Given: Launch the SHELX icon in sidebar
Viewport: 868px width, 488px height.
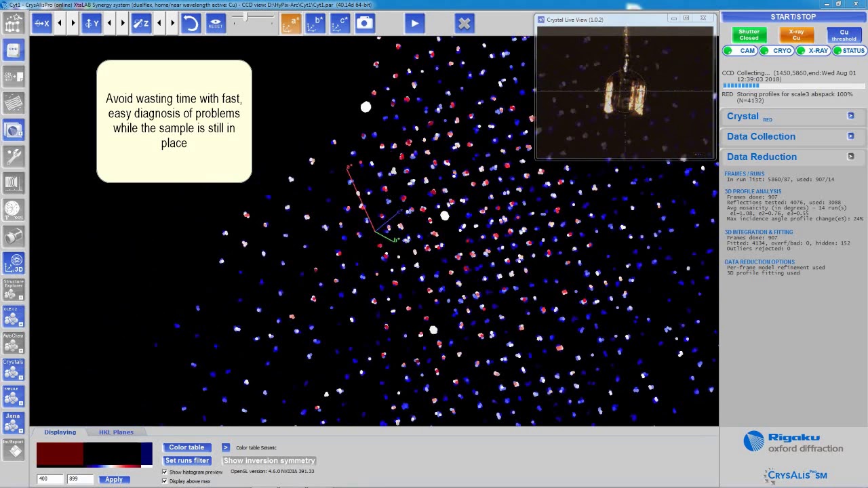Looking at the screenshot, I should [14, 396].
